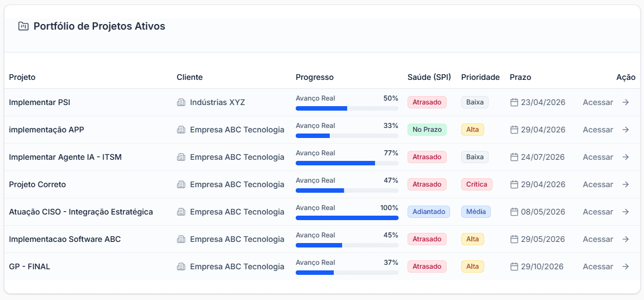Click calendar icon in implementação APP row
The width and height of the screenshot is (644, 300).
click(514, 130)
